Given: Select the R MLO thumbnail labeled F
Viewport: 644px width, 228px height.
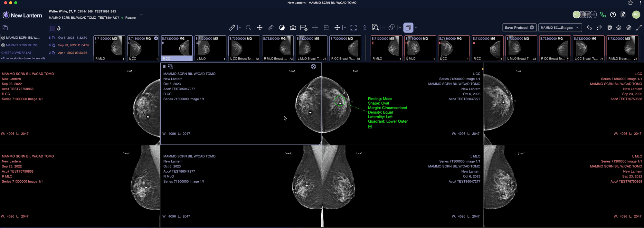Looking at the screenshot, I should [109, 48].
